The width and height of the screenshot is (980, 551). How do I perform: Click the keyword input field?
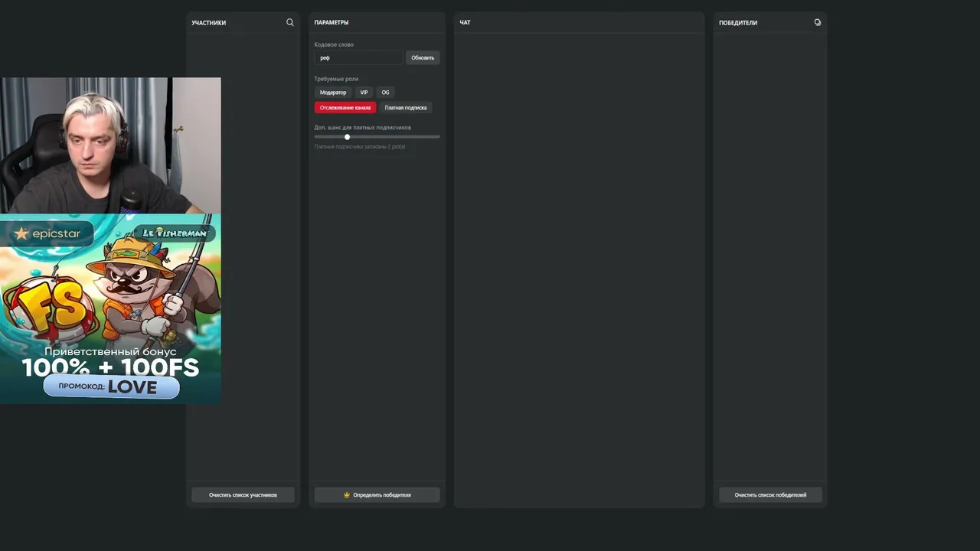click(x=358, y=57)
